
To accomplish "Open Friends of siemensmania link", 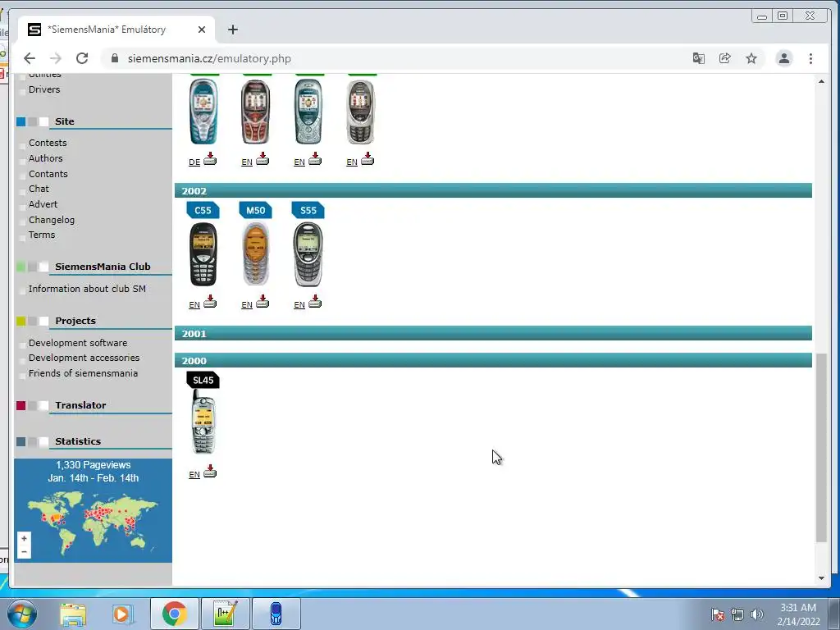I will pos(83,373).
